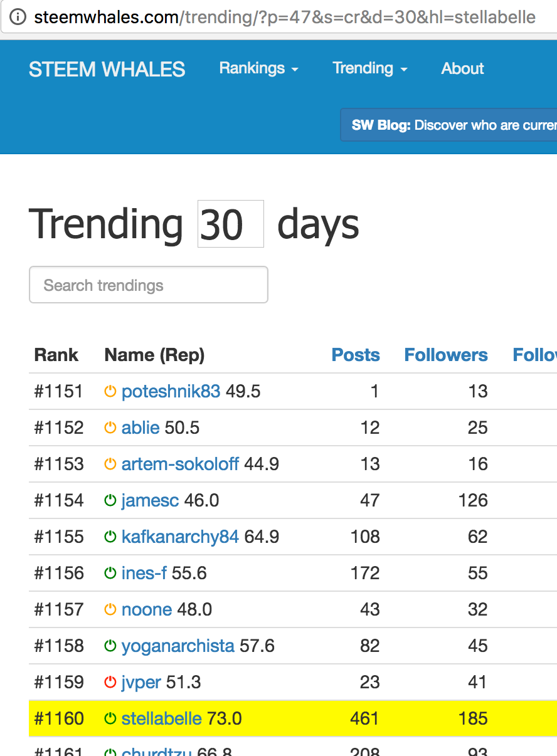Click the rank cell #1155

click(59, 537)
